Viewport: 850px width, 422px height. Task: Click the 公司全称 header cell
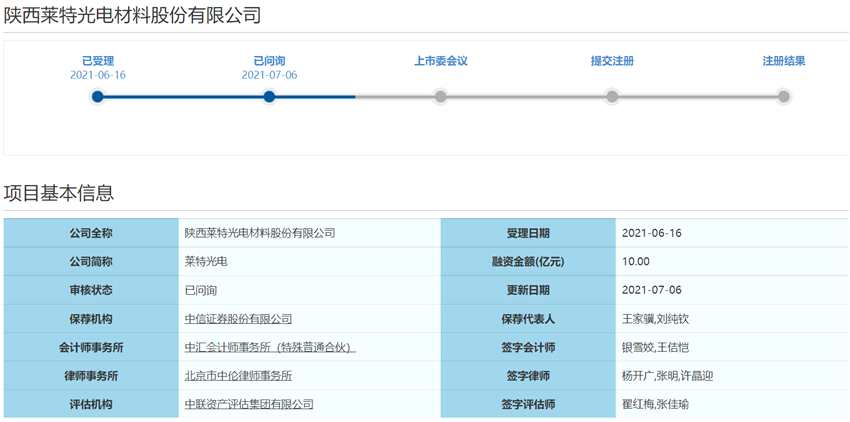[91, 233]
